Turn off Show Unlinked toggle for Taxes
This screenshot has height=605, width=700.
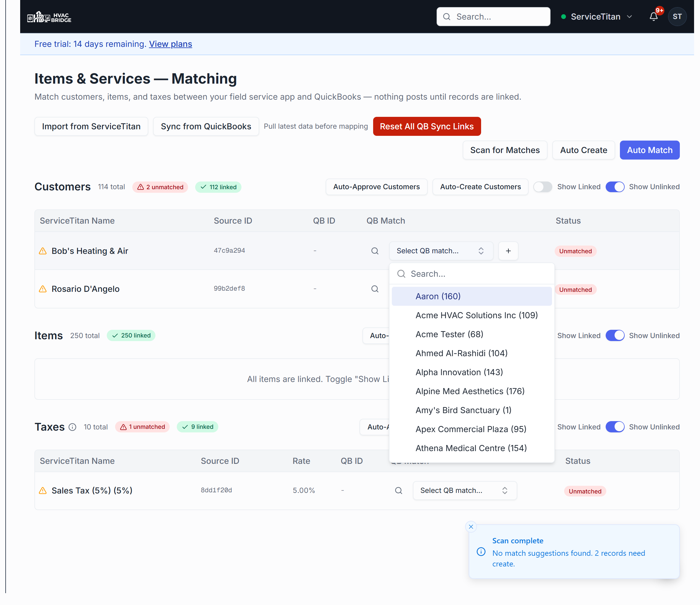[x=615, y=427]
